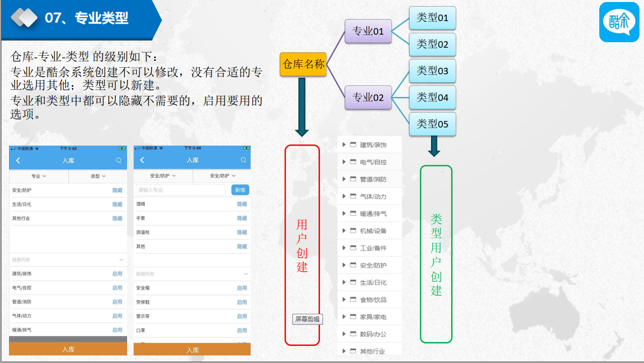This screenshot has width=644, height=363.
Task: Click folder icon beside 数码/办公
Action: (353, 334)
